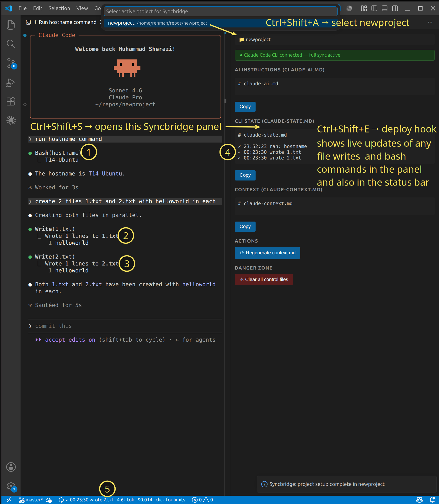Click the VS Code logo in title bar
The width and height of the screenshot is (439, 504).
pyautogui.click(x=9, y=8)
